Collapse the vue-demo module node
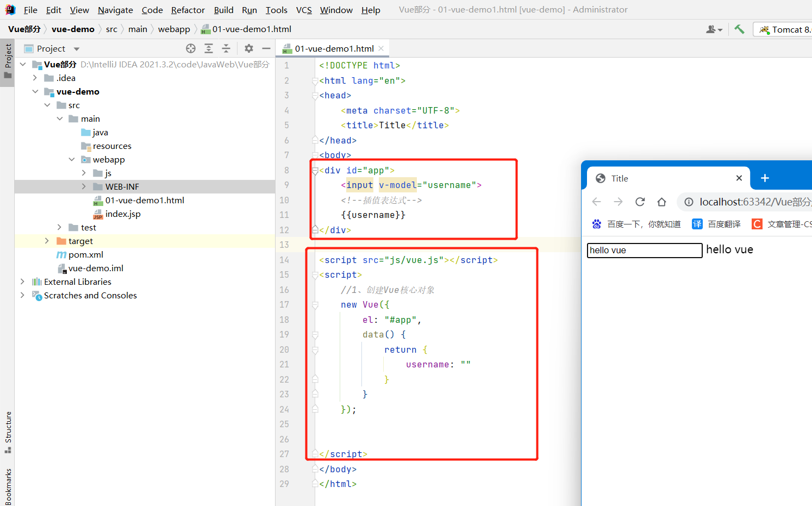The image size is (812, 506). point(35,91)
